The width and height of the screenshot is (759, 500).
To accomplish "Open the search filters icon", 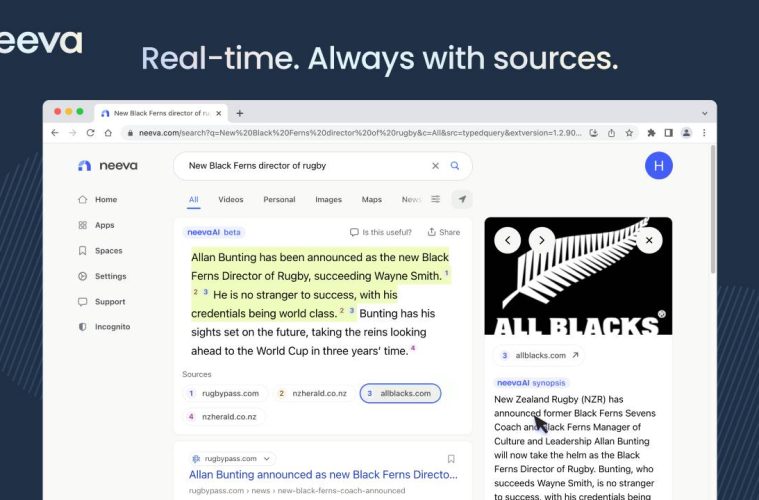I will 436,199.
